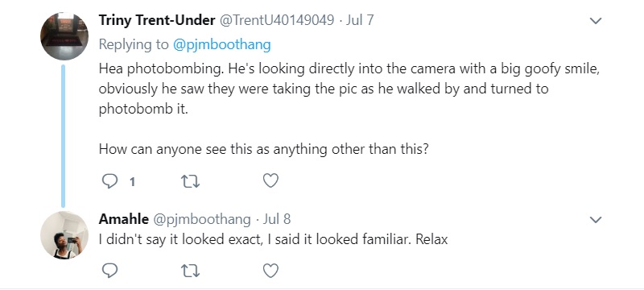Open more options for Triny's tweet
Screen dimensions: 644x290
pyautogui.click(x=596, y=20)
